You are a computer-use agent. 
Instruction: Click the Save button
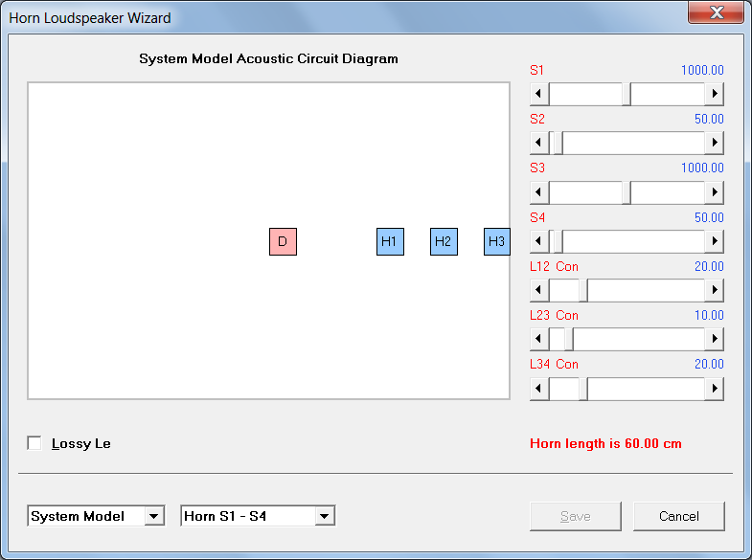[576, 516]
